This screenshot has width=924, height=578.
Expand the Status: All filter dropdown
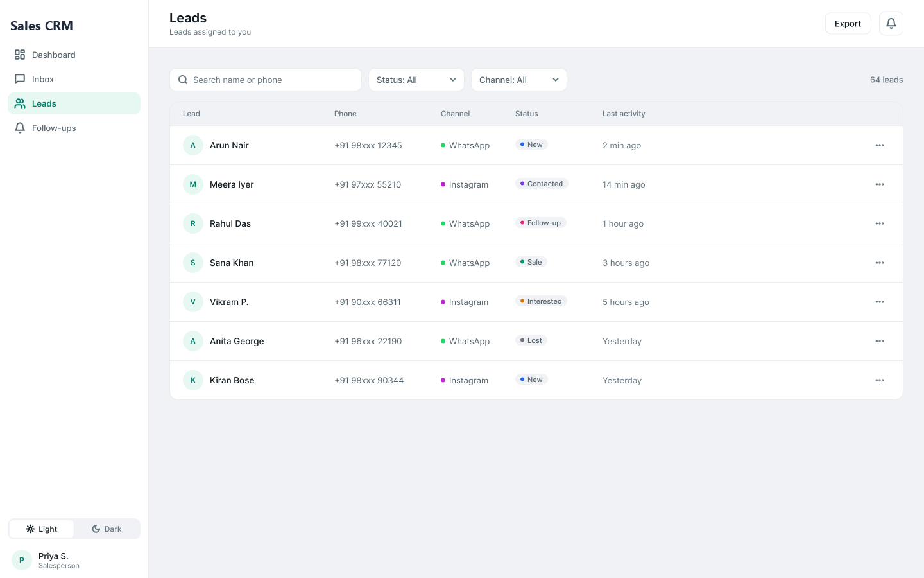[416, 80]
